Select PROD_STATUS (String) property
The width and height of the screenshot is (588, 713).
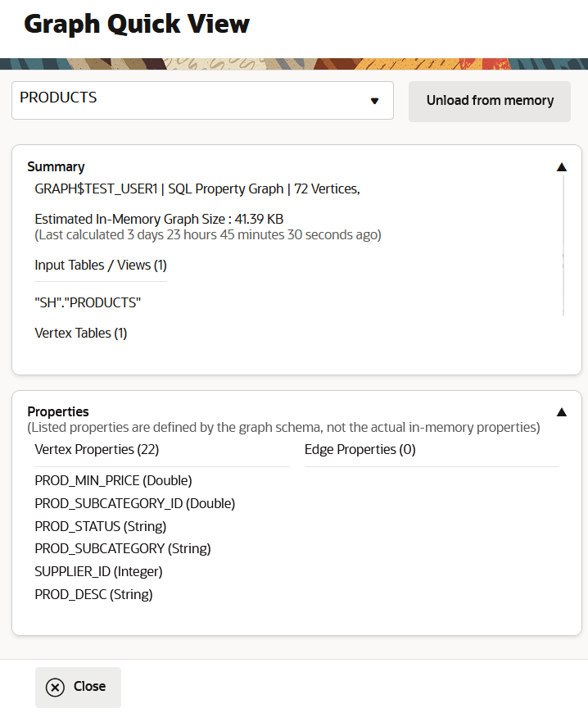coord(100,526)
